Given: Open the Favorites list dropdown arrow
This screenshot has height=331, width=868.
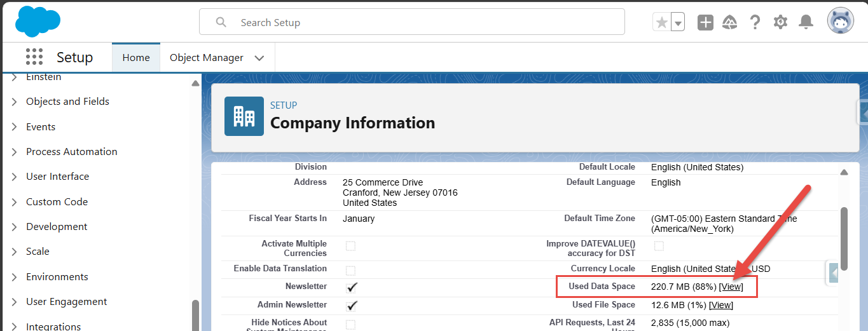Looking at the screenshot, I should point(678,23).
